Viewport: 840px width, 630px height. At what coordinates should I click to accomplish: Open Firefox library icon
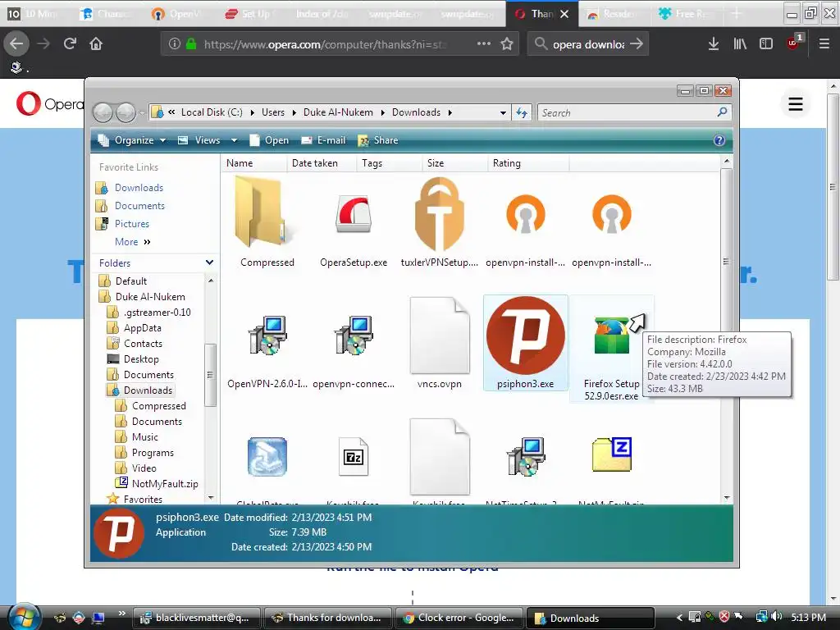740,44
